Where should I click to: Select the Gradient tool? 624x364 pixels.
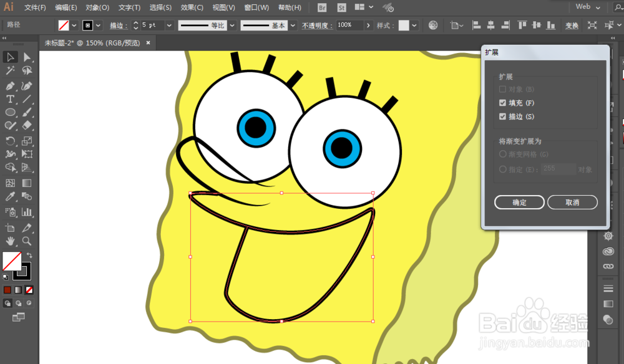pyautogui.click(x=27, y=183)
